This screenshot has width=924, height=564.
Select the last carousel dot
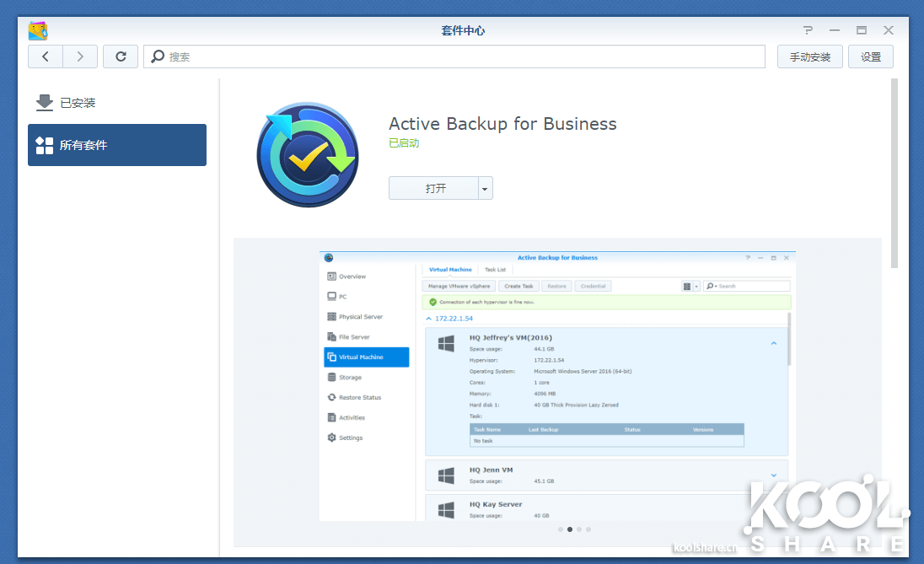point(588,529)
